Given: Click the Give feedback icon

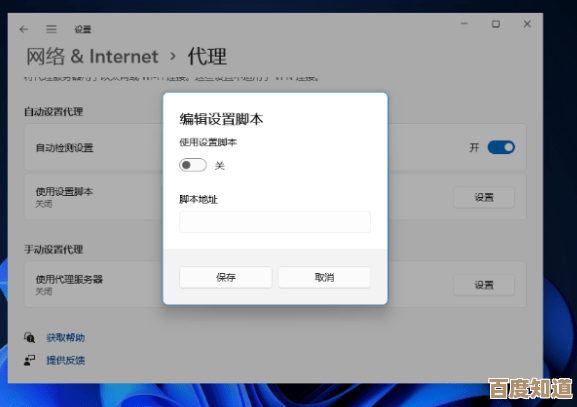Looking at the screenshot, I should pos(29,360).
